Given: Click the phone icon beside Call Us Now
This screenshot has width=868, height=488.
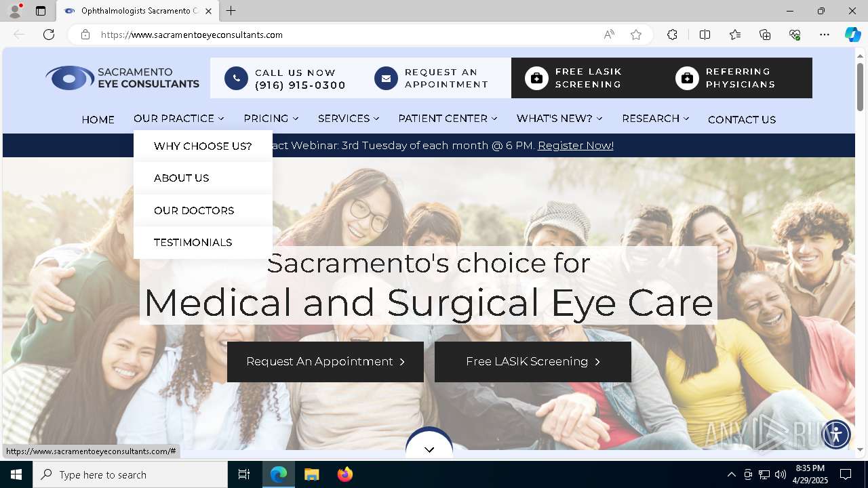Looking at the screenshot, I should point(236,78).
